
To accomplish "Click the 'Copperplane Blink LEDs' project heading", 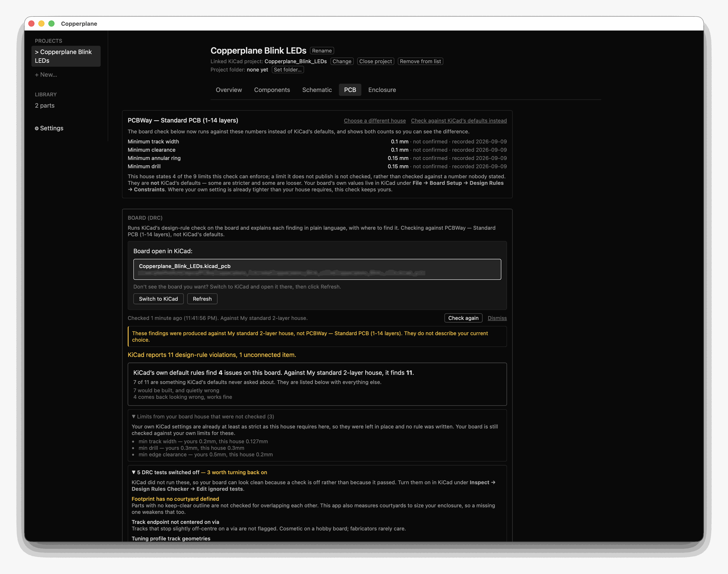I will [258, 50].
